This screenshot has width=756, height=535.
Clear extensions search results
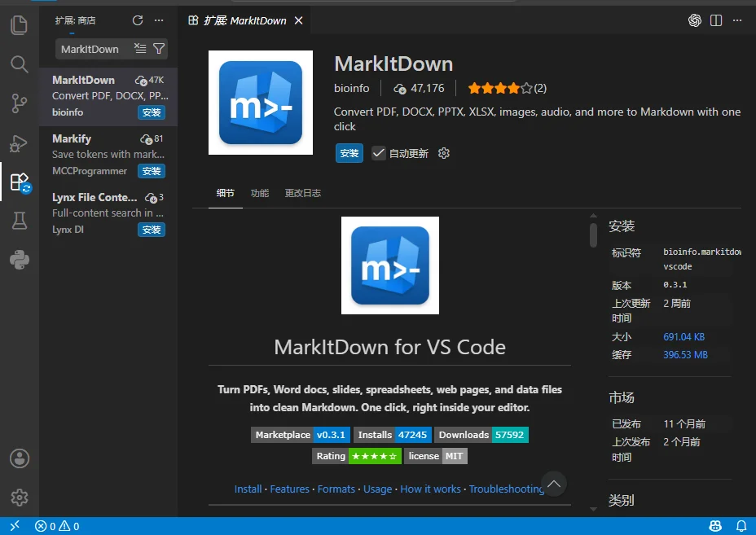(140, 49)
